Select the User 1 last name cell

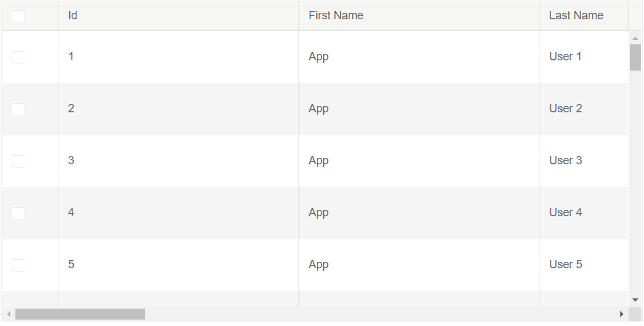pos(565,56)
